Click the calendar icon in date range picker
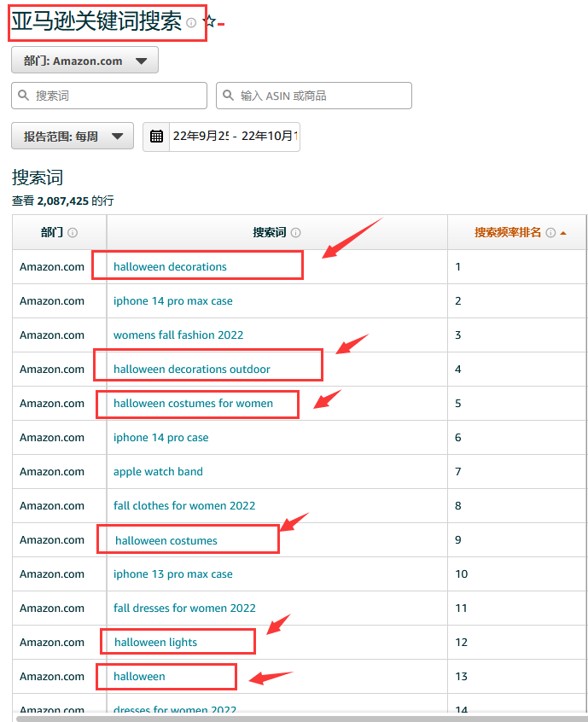The width and height of the screenshot is (588, 722). 157,136
